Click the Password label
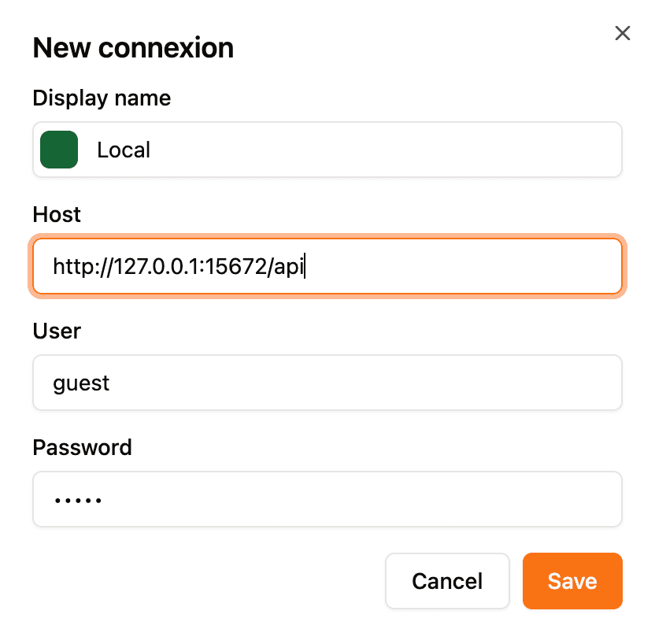655x644 pixels. pyautogui.click(x=82, y=447)
